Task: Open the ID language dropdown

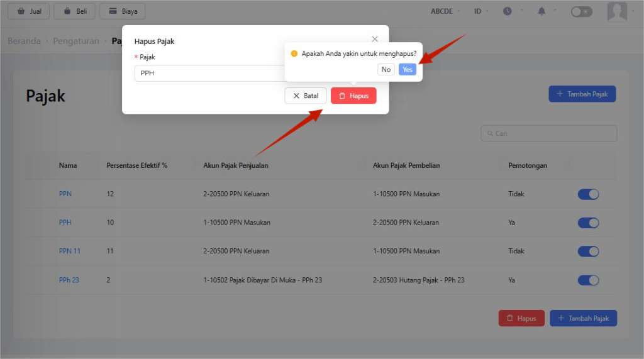Action: 481,11
